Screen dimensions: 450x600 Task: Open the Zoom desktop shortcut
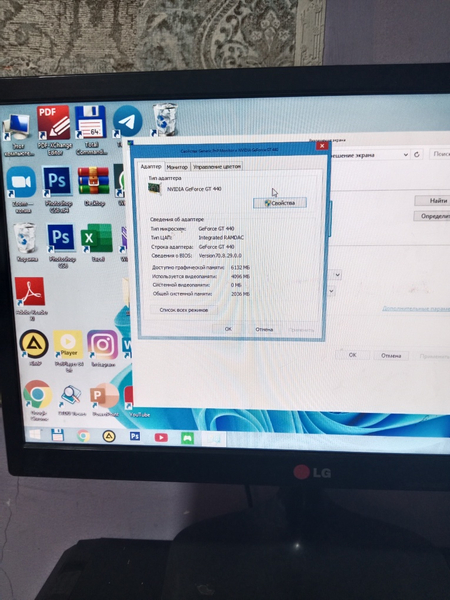(21, 189)
